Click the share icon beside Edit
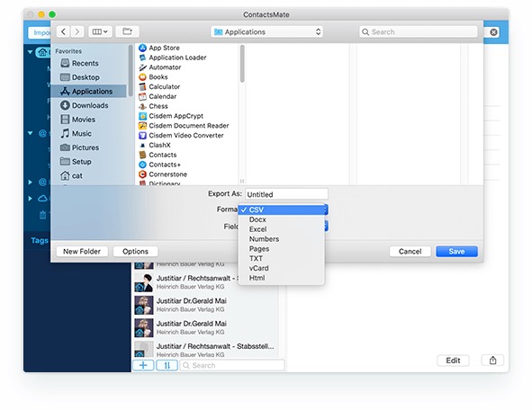This screenshot has height=410, width=532. [492, 361]
